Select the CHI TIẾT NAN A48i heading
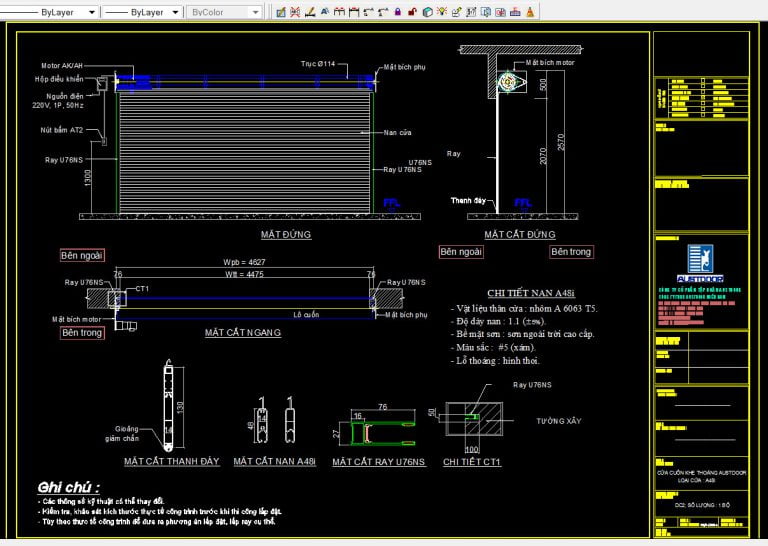 click(x=531, y=293)
